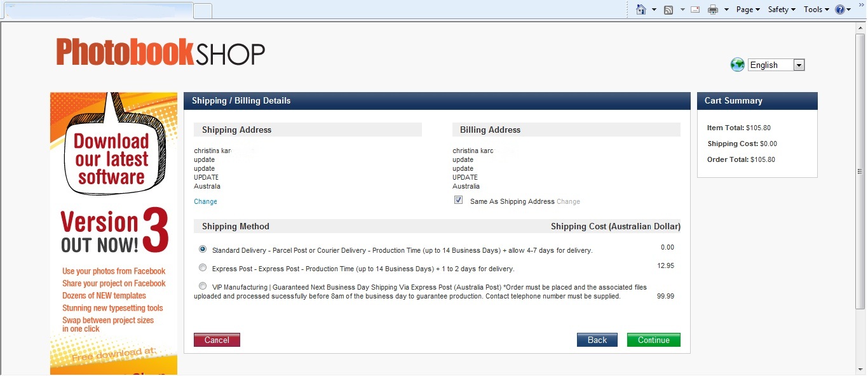The width and height of the screenshot is (868, 376).
Task: Click the green Continue button
Action: [x=654, y=340]
